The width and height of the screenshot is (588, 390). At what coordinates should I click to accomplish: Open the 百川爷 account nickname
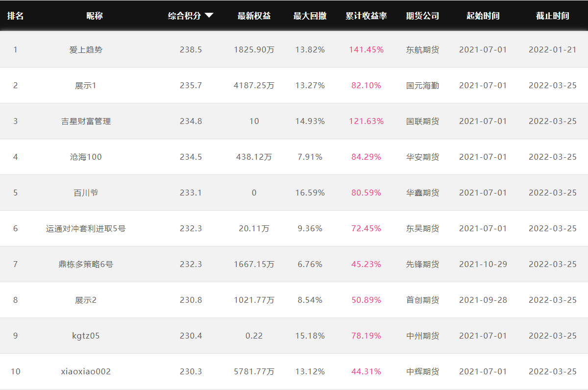click(x=86, y=193)
